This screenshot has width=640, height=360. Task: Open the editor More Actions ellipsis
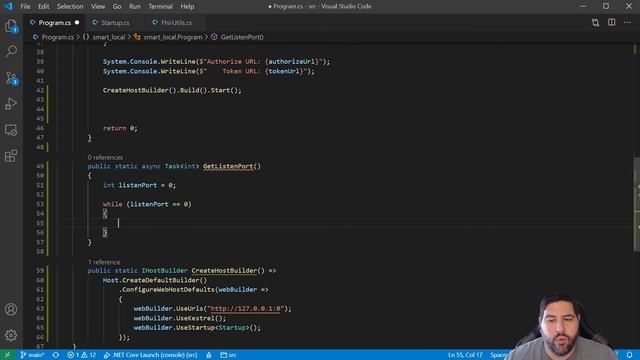pyautogui.click(x=627, y=22)
